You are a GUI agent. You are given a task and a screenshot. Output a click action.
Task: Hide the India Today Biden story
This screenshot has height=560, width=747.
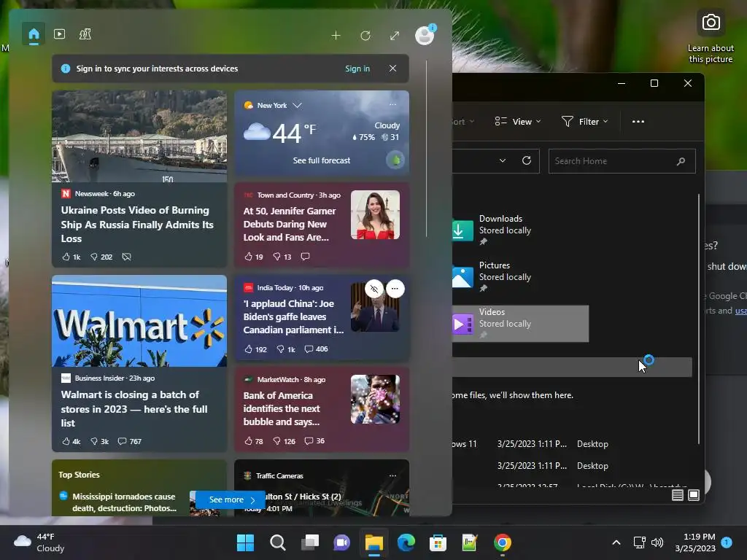click(x=374, y=289)
